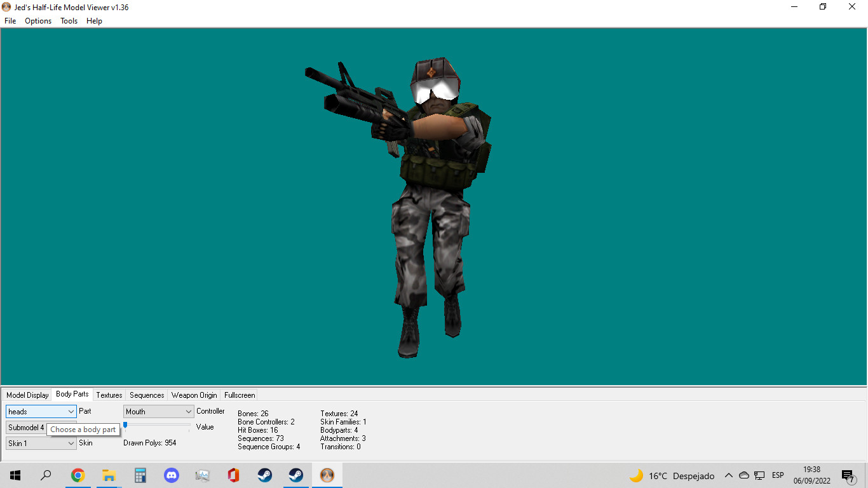The width and height of the screenshot is (868, 488).
Task: Switch to the Textures tab
Action: click(109, 395)
